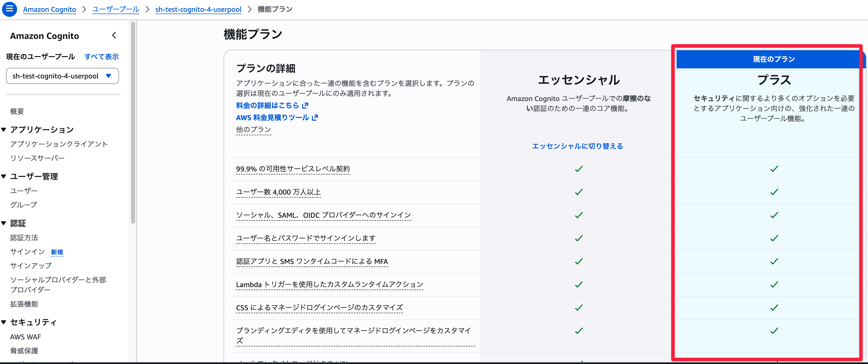Open sh-test-cognito-4-userpool breadcrumb link
Image resolution: width=868 pixels, height=364 pixels.
[x=198, y=10]
